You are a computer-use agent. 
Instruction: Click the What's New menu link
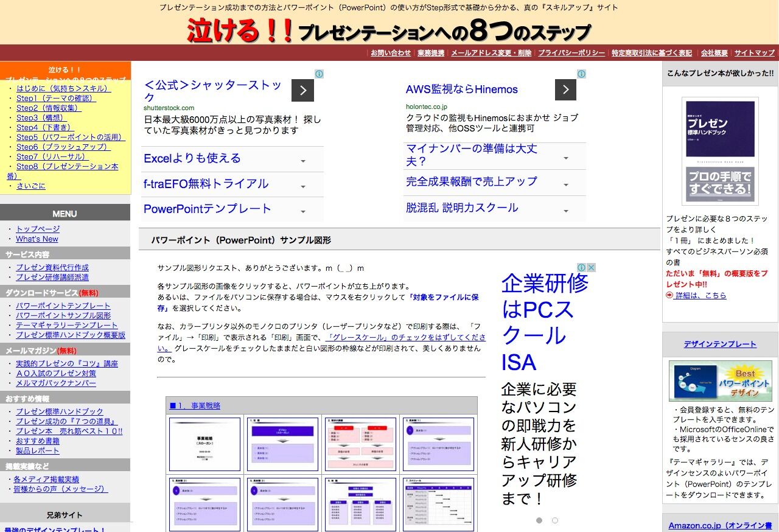(38, 239)
